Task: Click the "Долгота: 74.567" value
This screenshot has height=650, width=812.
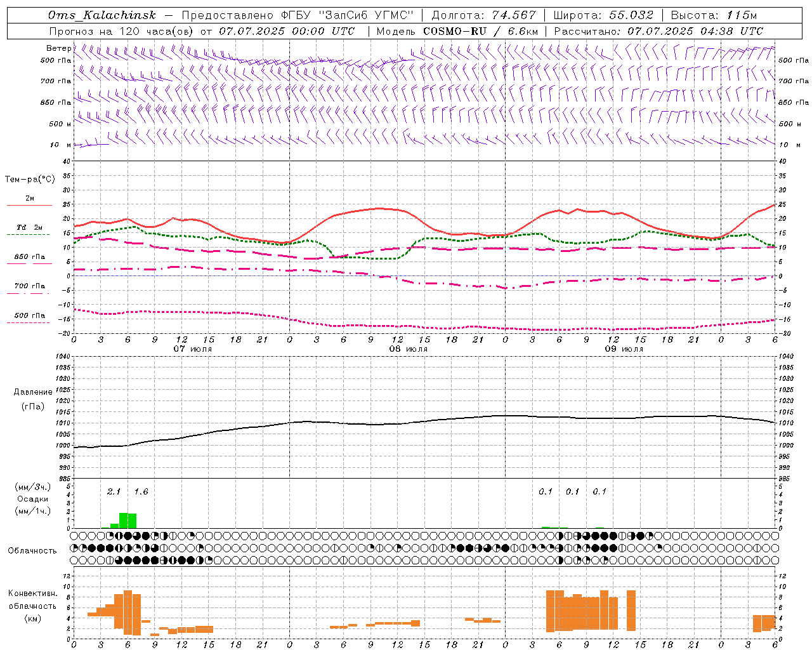Action: coord(484,15)
